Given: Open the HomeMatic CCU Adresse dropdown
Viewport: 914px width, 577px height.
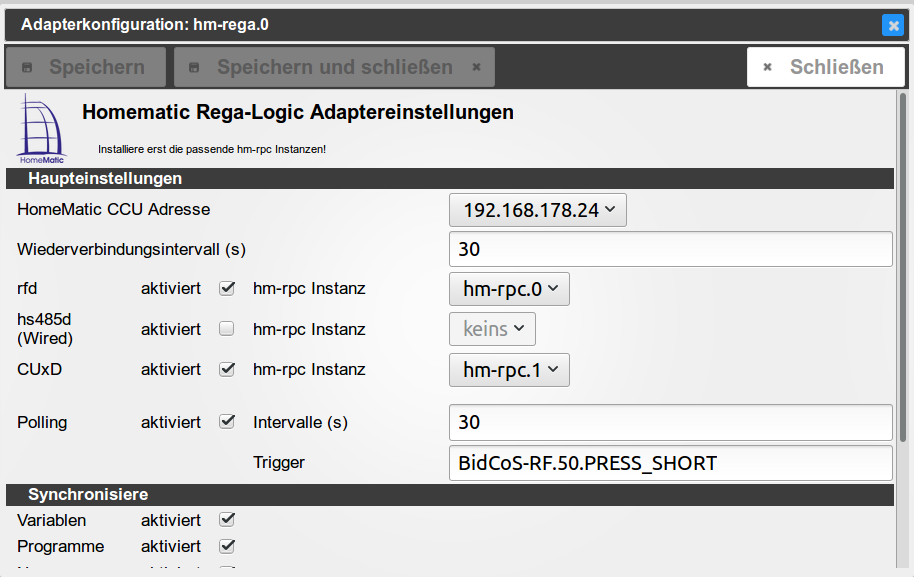Looking at the screenshot, I should tap(537, 210).
